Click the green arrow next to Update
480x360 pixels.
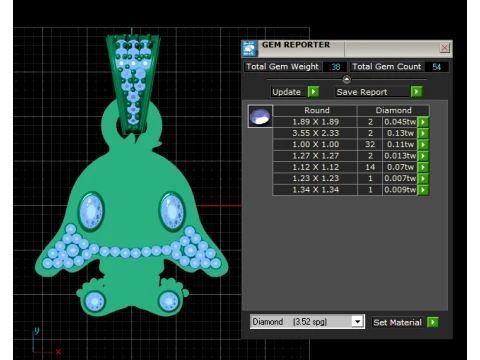[313, 91]
